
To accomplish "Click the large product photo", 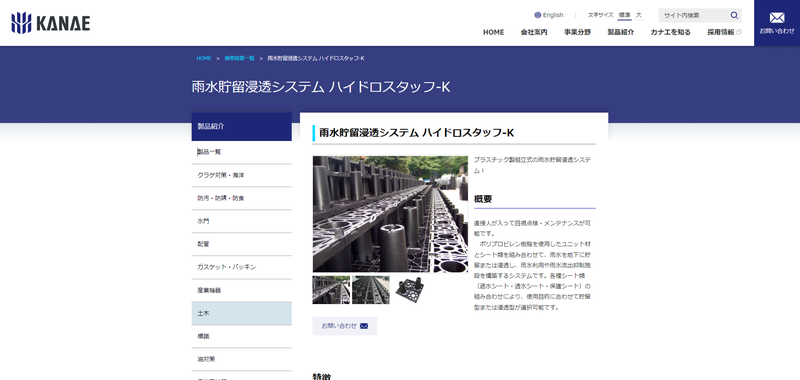I will coord(390,214).
